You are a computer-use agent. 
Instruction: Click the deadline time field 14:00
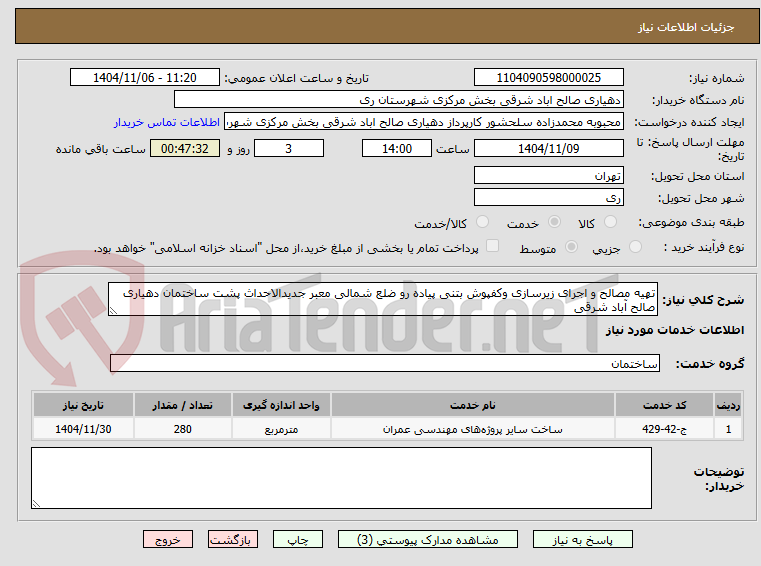pos(397,149)
